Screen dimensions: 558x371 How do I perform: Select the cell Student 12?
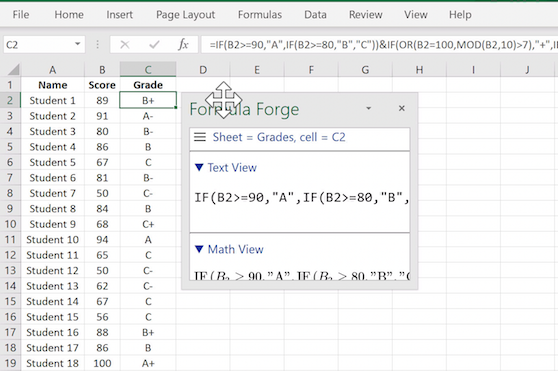point(53,270)
